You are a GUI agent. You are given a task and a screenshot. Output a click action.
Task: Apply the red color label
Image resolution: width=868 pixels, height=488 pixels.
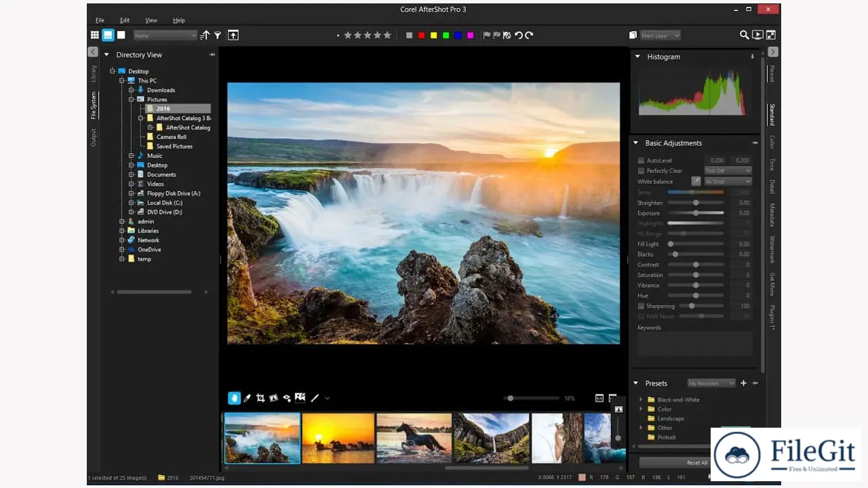tap(421, 35)
